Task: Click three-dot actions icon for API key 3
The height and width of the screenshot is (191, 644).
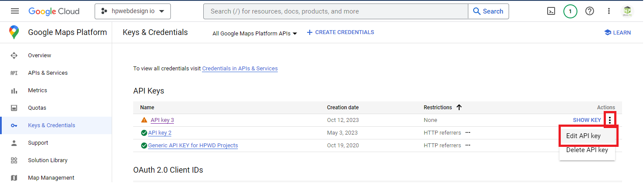Action: [x=610, y=120]
